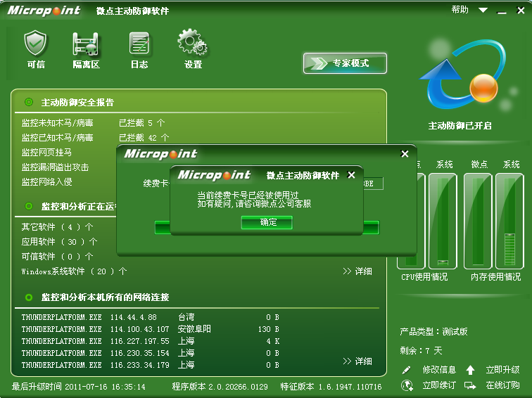Select connection row 116.233.34.179
The image size is (532, 398).
[x=151, y=365]
